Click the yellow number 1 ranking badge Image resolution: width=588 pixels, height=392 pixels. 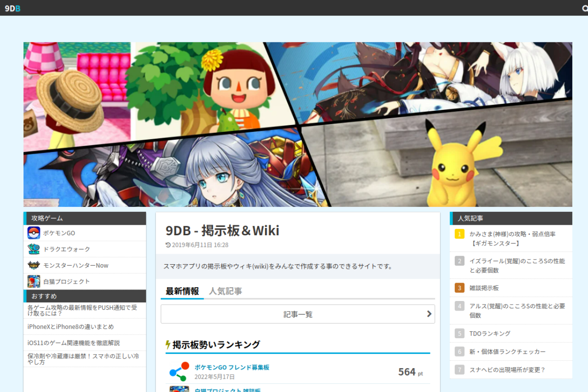pyautogui.click(x=459, y=234)
